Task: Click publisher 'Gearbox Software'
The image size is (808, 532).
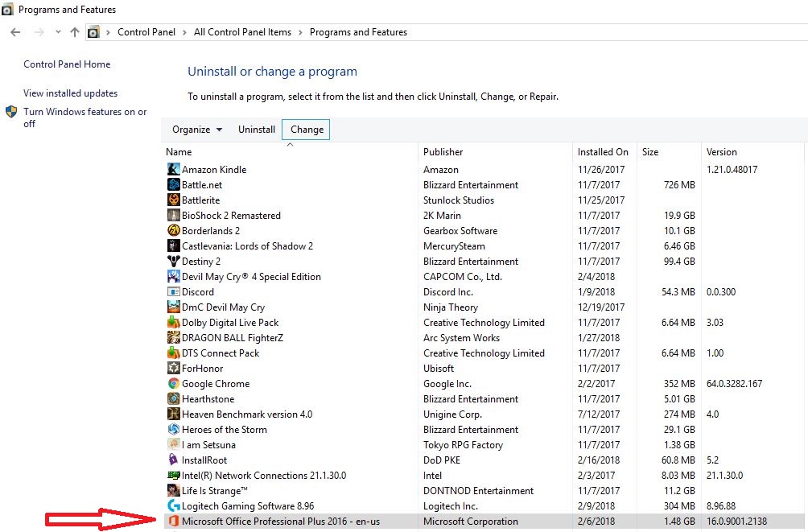Action: tap(460, 231)
